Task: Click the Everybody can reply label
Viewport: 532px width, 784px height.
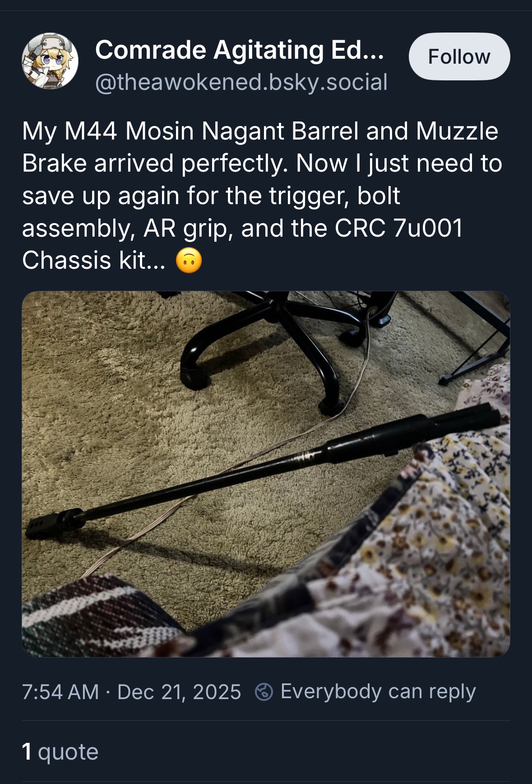Action: tap(378, 692)
